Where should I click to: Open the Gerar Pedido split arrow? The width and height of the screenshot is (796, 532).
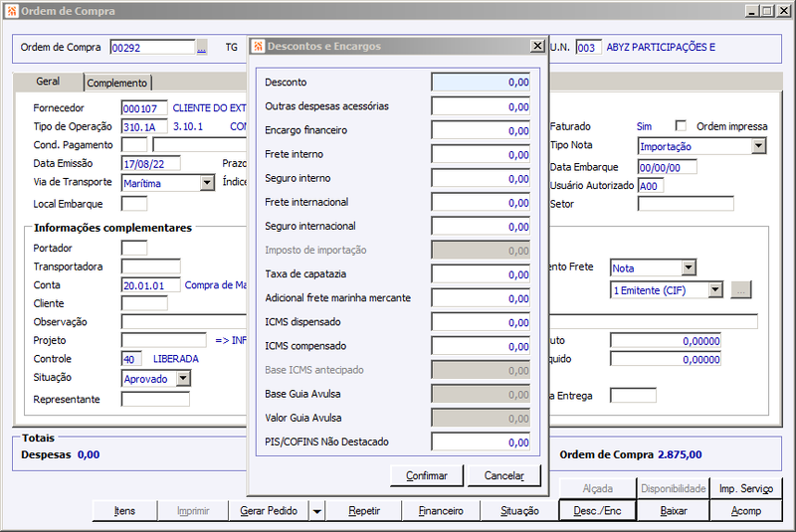click(316, 511)
